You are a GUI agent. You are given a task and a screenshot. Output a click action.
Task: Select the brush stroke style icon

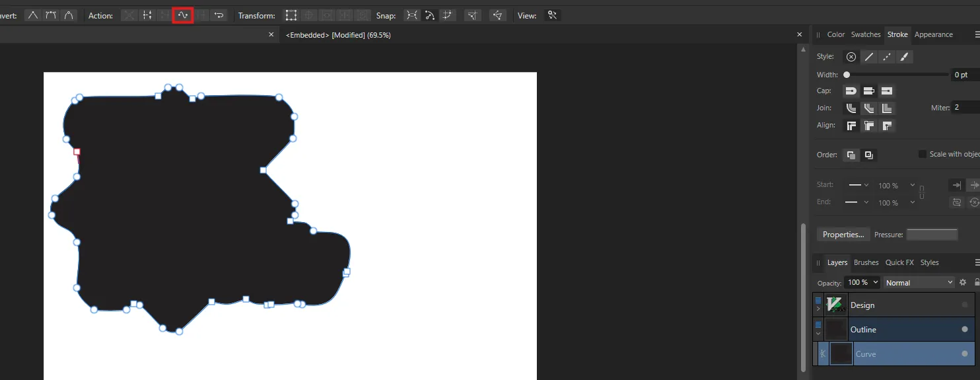click(x=905, y=57)
